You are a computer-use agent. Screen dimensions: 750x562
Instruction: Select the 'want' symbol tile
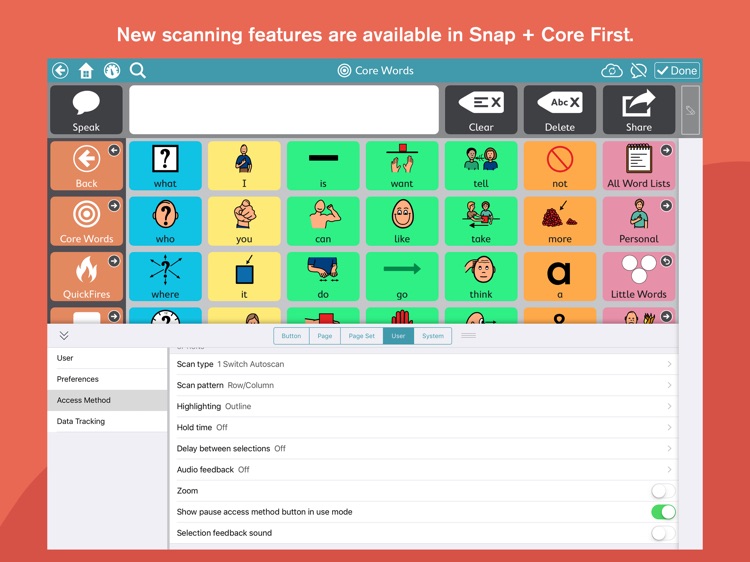402,166
